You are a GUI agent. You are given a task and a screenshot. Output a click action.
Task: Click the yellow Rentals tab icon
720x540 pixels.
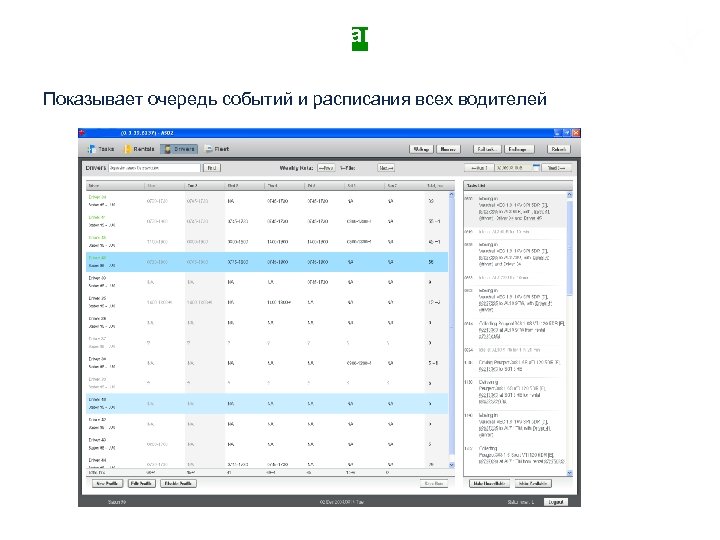pyautogui.click(x=128, y=149)
